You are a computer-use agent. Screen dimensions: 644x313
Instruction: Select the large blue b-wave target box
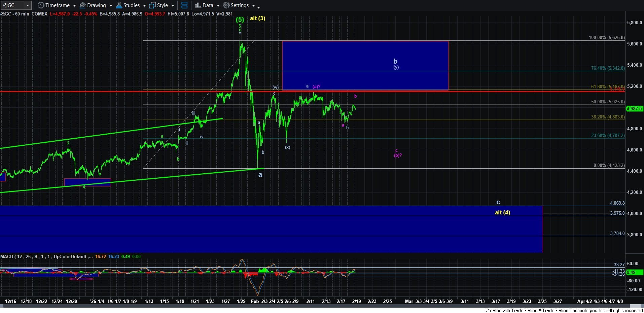pyautogui.click(x=365, y=65)
